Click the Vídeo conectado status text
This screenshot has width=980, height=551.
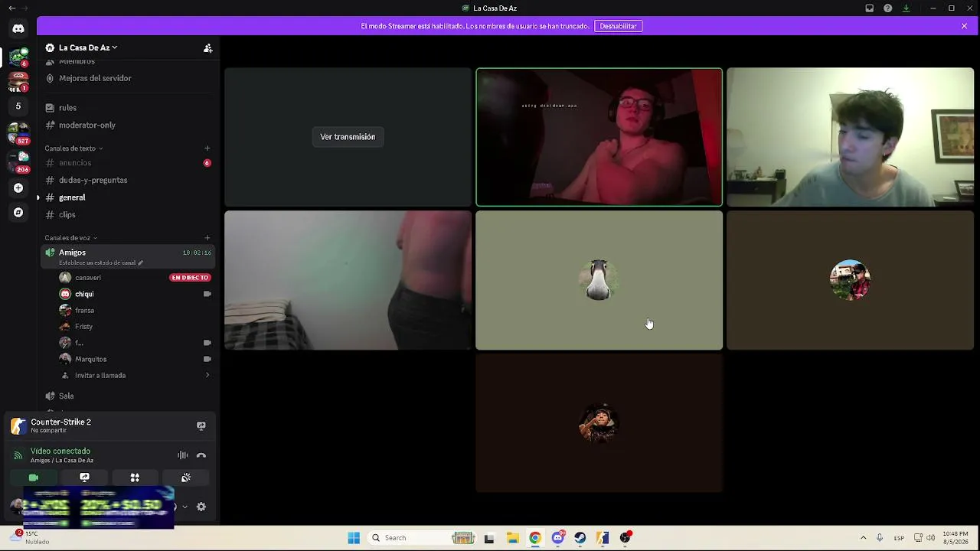pyautogui.click(x=60, y=452)
